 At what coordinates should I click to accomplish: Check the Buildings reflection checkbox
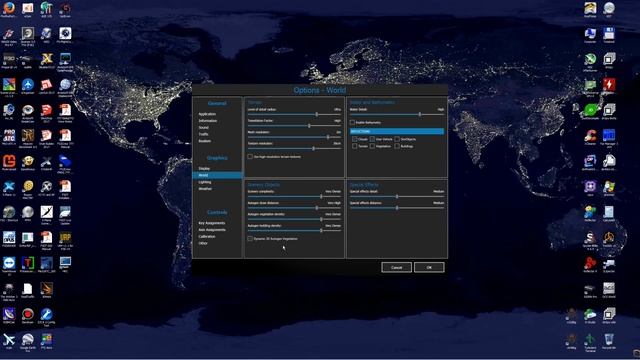397,146
